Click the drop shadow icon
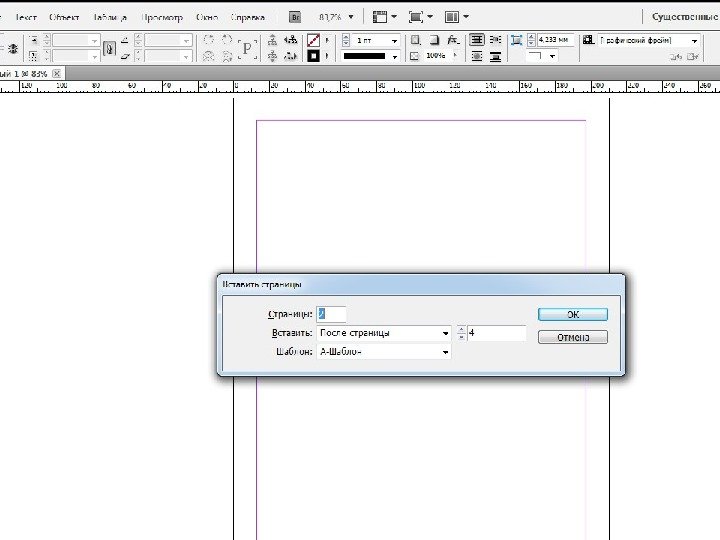The height and width of the screenshot is (540, 720). coord(434,40)
